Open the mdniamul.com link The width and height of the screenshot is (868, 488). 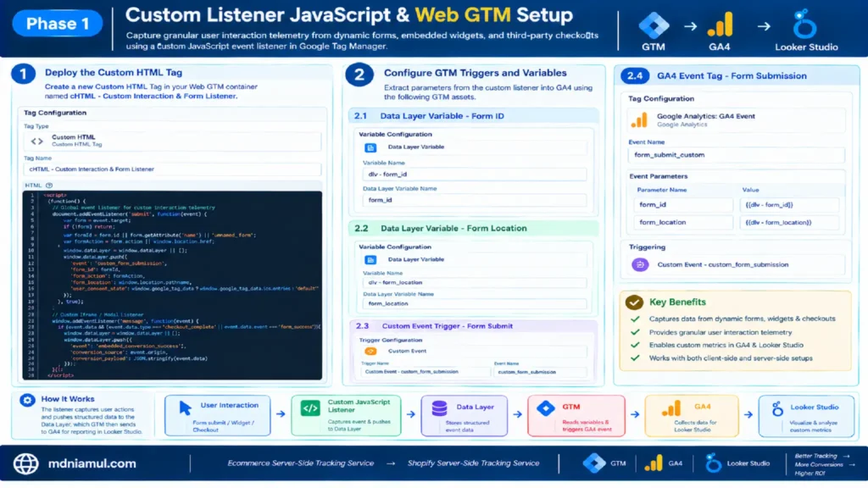click(x=92, y=463)
